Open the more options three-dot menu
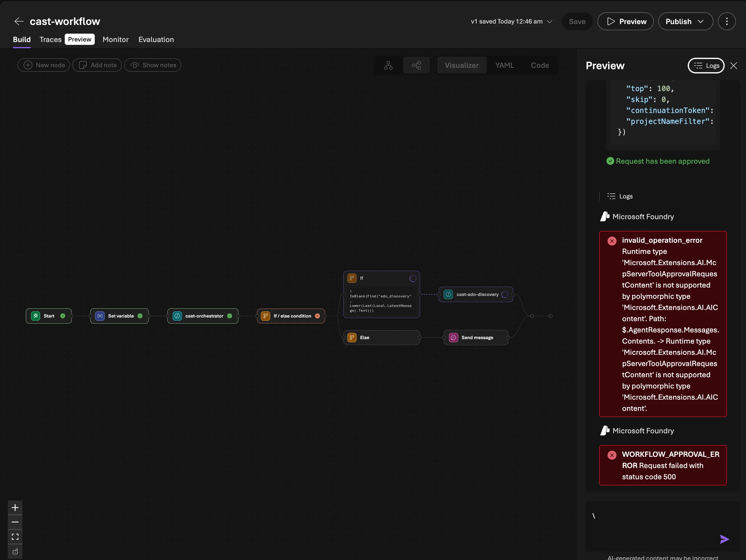 point(727,21)
